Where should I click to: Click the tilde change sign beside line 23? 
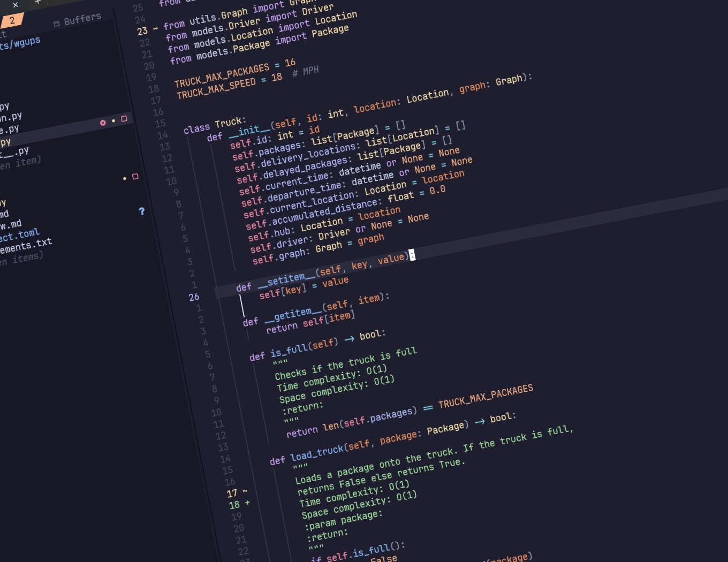tap(155, 28)
